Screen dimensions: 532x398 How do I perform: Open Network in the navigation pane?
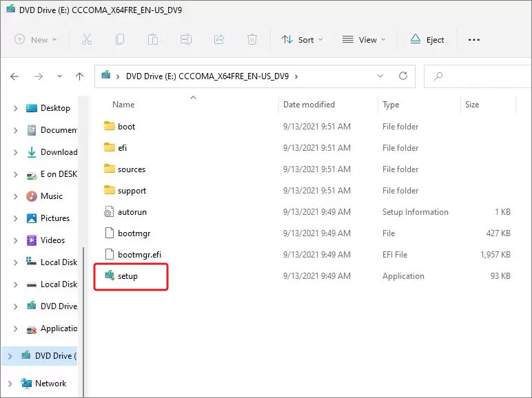pos(43,384)
